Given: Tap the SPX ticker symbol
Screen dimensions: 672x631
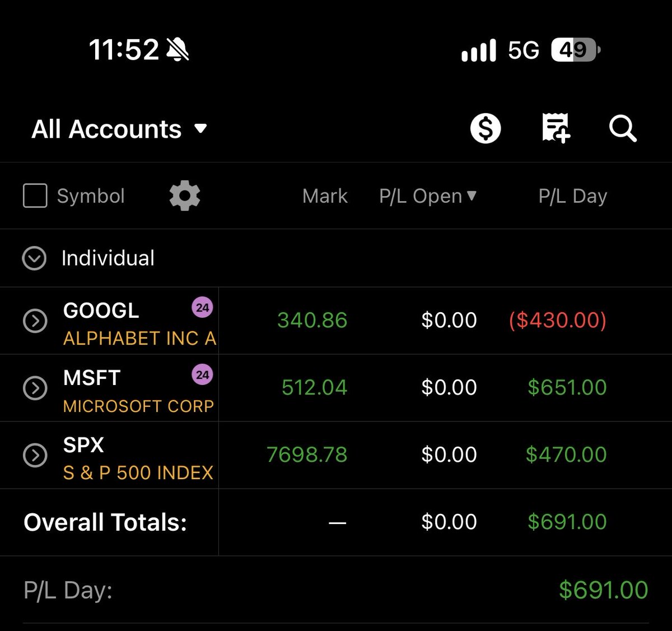Looking at the screenshot, I should (83, 445).
